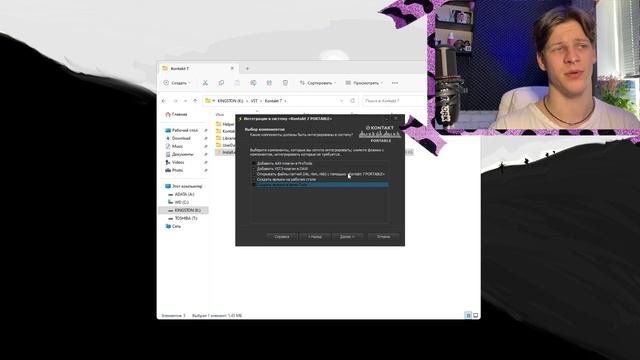This screenshot has width=640, height=360.
Task: Click the Справка button in installer
Action: point(282,237)
